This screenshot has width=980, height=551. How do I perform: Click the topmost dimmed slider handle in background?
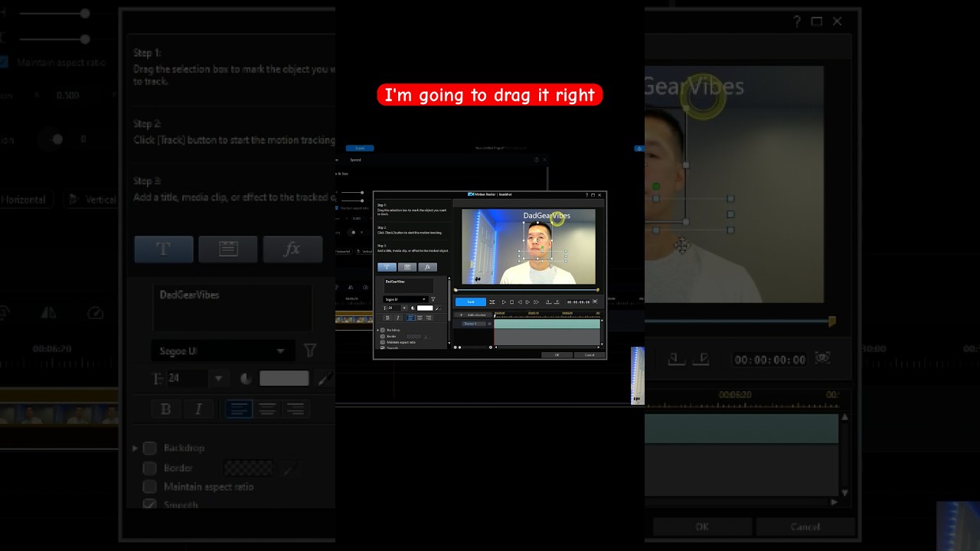click(85, 14)
